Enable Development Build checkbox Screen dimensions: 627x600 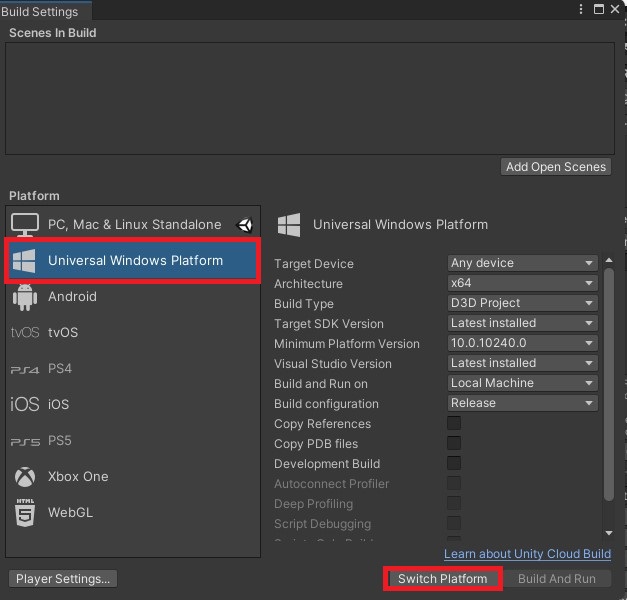(454, 463)
